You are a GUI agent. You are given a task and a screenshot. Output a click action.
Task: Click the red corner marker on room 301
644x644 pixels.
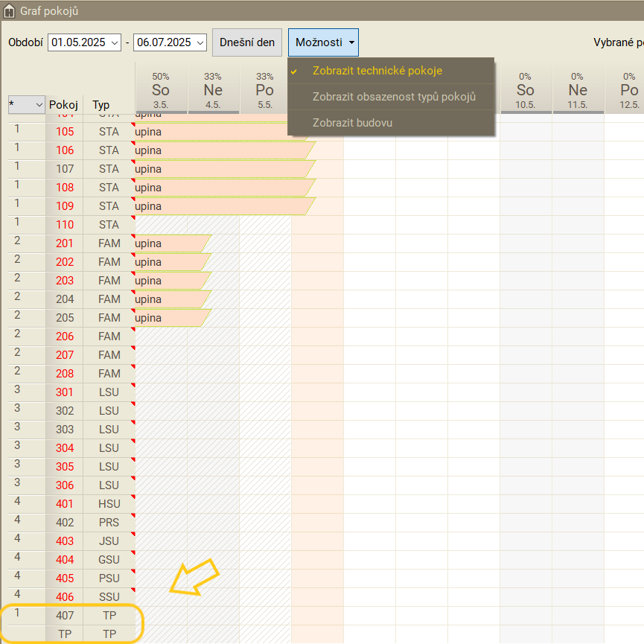click(133, 386)
